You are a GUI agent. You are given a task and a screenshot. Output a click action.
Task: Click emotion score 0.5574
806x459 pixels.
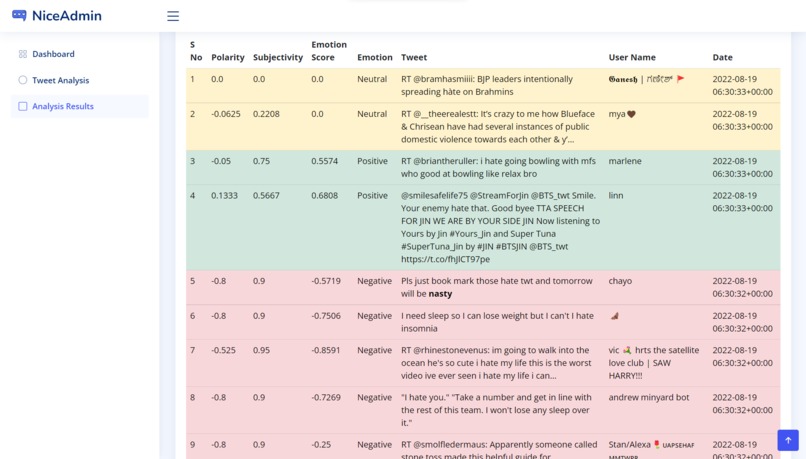coord(324,161)
